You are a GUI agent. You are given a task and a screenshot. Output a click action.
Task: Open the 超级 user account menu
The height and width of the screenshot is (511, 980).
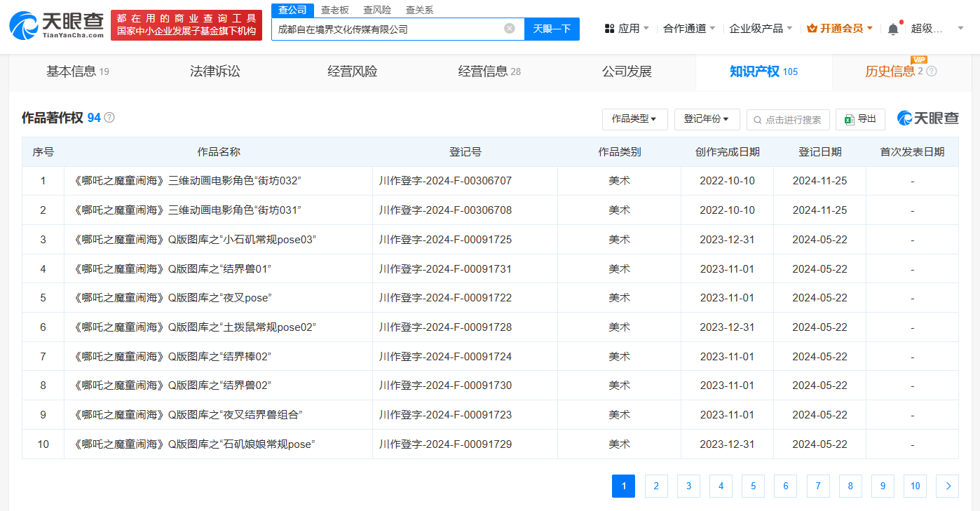point(937,29)
